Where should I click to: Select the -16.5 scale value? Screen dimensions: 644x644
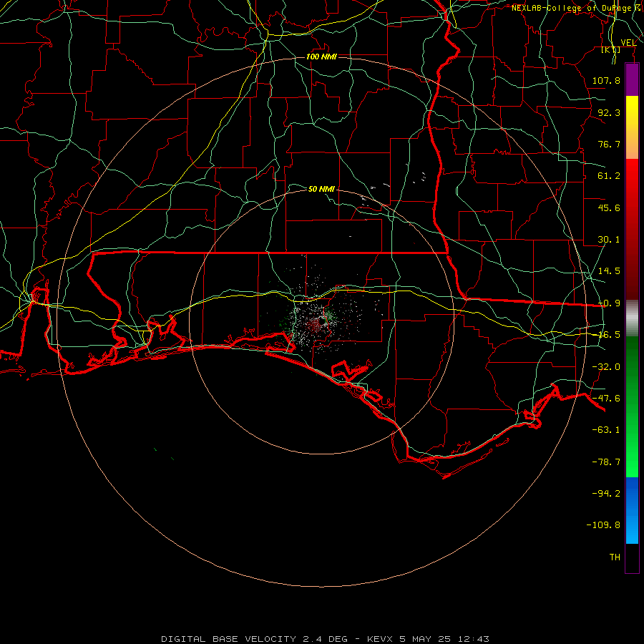[x=609, y=335]
